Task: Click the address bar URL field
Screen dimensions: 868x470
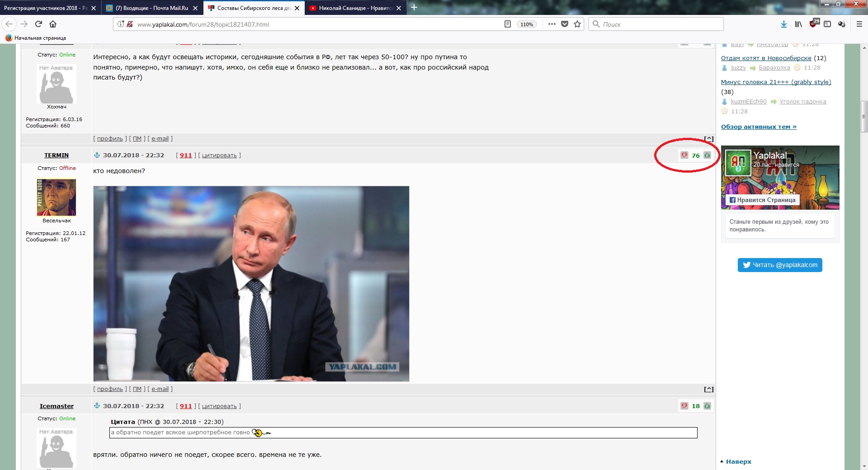Action: tap(316, 24)
